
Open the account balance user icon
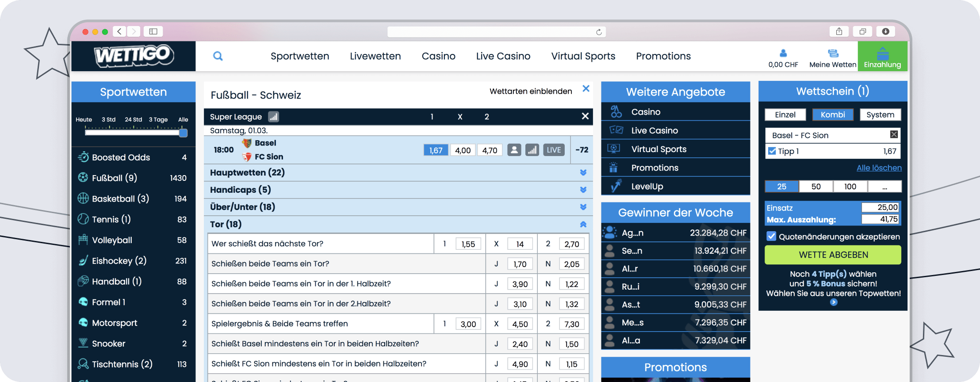click(783, 53)
